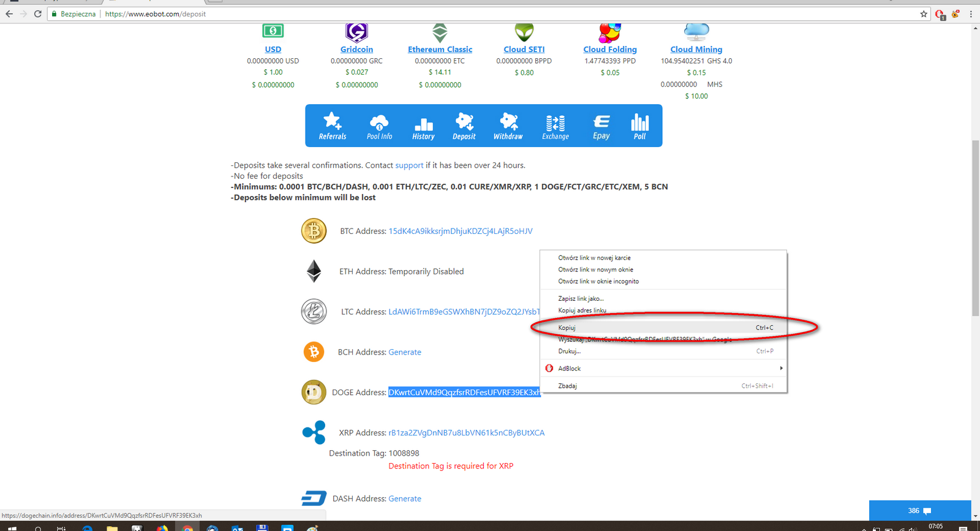Click the support contact link
This screenshot has width=980, height=531.
[x=409, y=165]
